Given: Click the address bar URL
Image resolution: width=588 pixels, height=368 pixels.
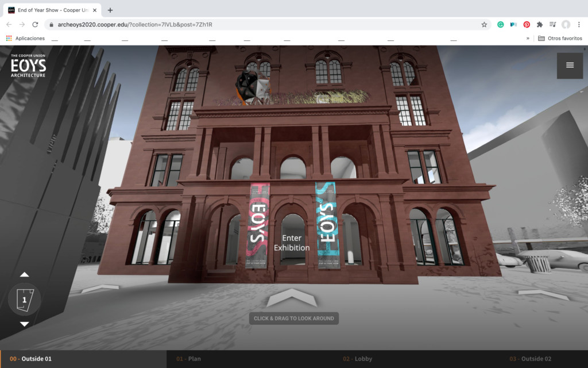Looking at the screenshot, I should click(x=135, y=24).
